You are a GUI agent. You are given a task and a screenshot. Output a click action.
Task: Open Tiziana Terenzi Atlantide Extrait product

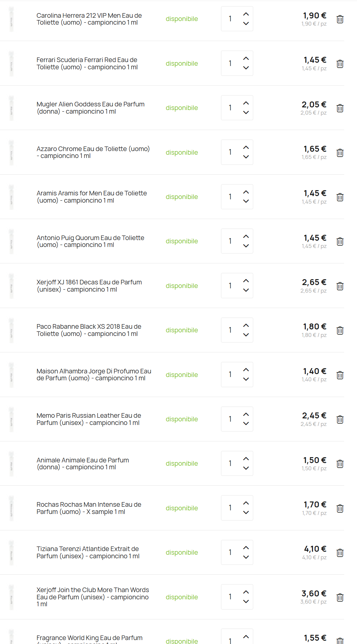pos(88,552)
